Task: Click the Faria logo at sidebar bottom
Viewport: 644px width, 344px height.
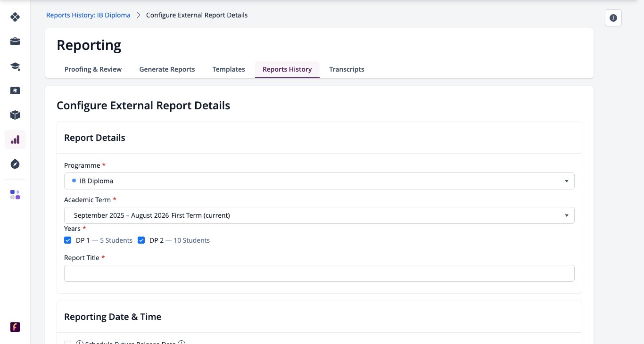Action: pos(15,327)
